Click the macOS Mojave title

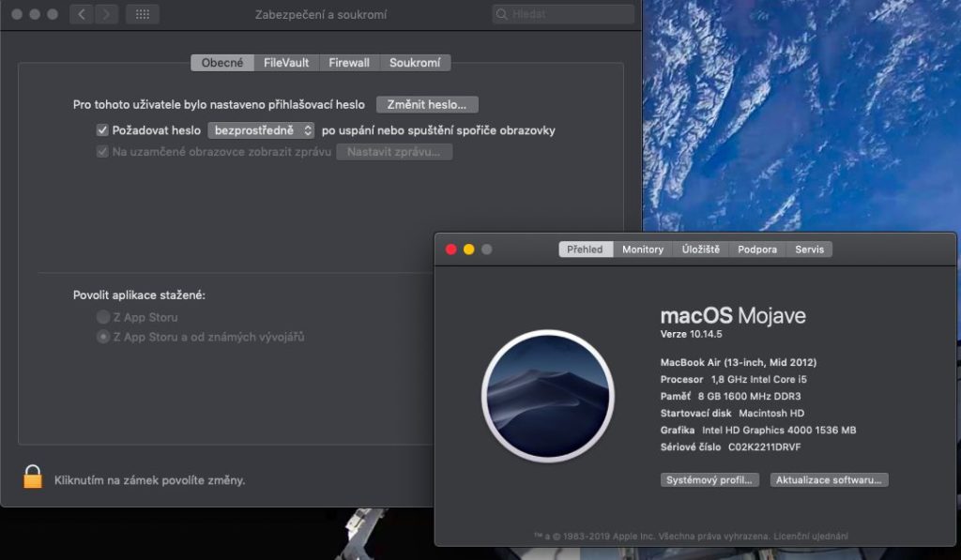click(733, 315)
